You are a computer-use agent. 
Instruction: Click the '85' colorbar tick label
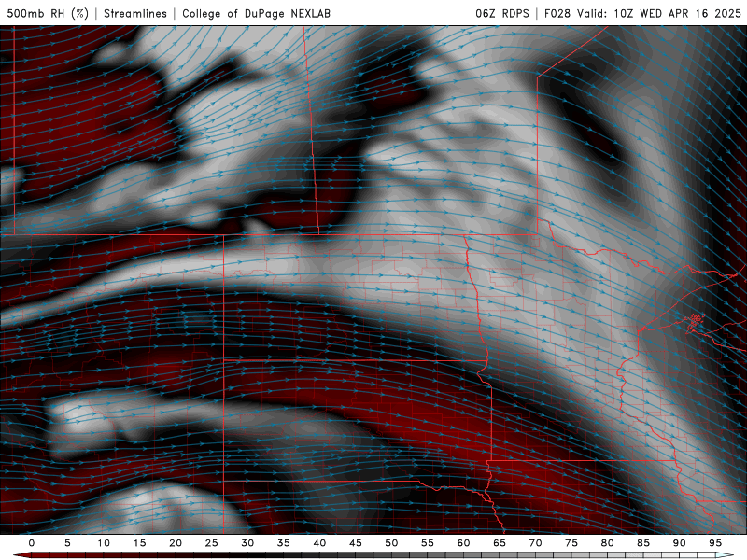click(x=643, y=543)
